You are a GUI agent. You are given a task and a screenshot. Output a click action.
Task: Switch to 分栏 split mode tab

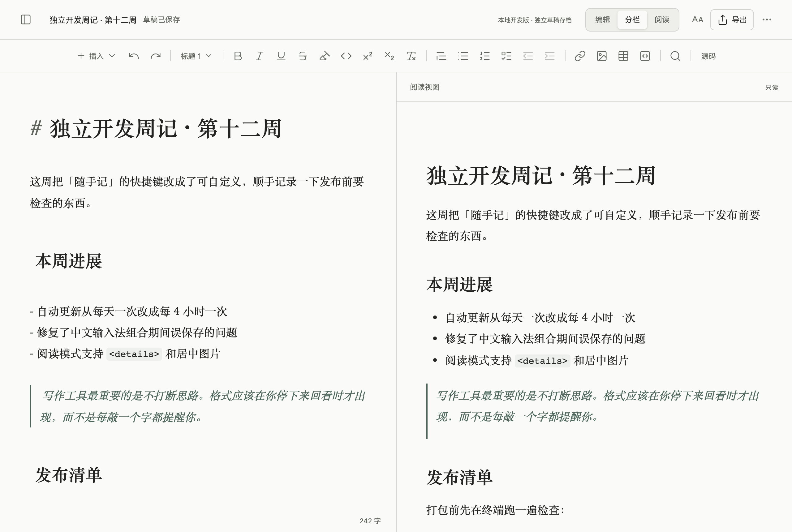pos(632,20)
